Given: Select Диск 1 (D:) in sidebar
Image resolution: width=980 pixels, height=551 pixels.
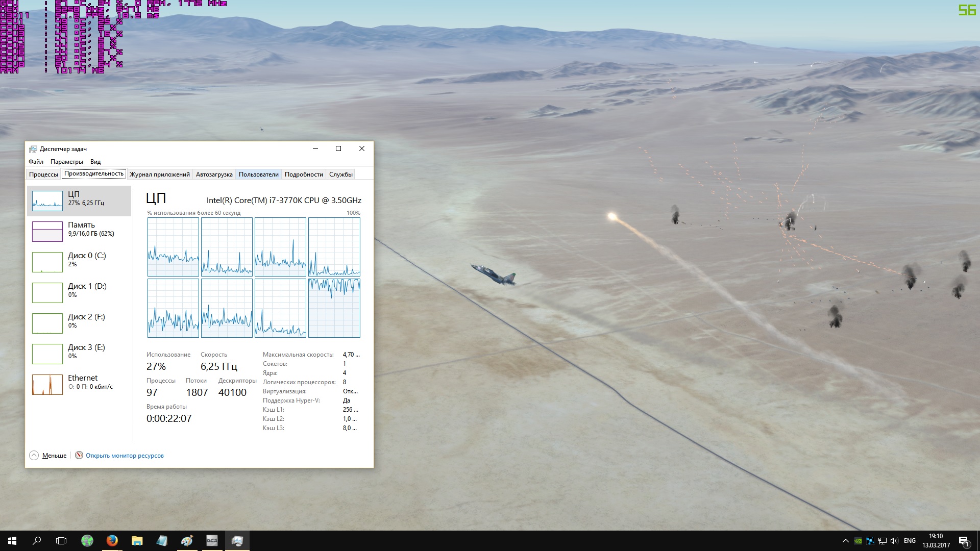Looking at the screenshot, I should click(79, 293).
